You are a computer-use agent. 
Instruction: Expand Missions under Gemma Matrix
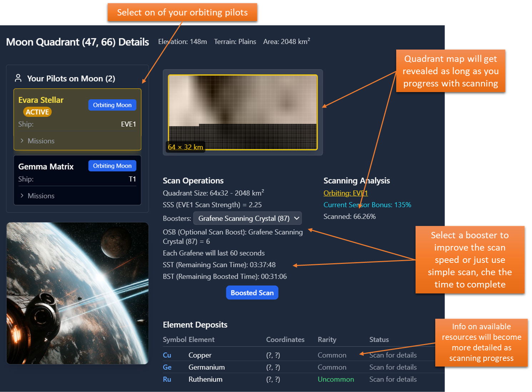pos(37,196)
